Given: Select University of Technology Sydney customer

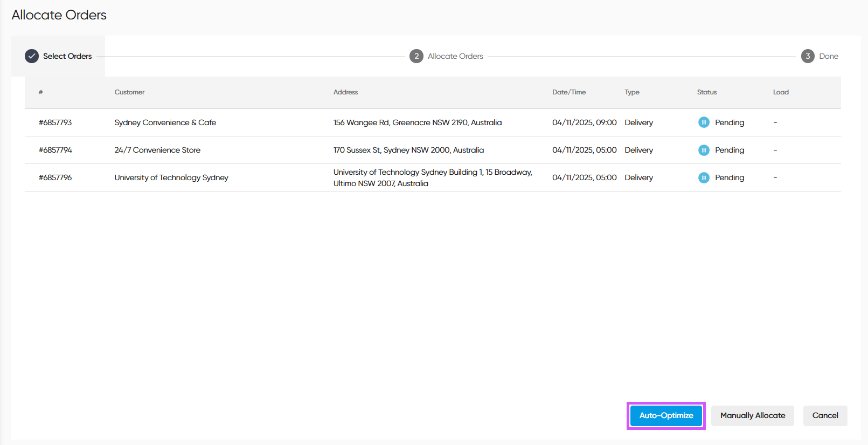Looking at the screenshot, I should (x=171, y=177).
